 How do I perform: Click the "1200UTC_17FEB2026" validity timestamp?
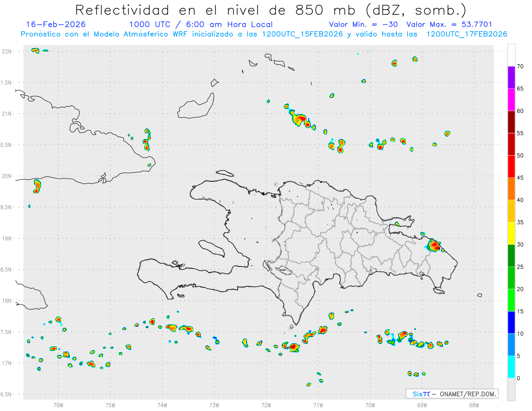tap(466, 34)
